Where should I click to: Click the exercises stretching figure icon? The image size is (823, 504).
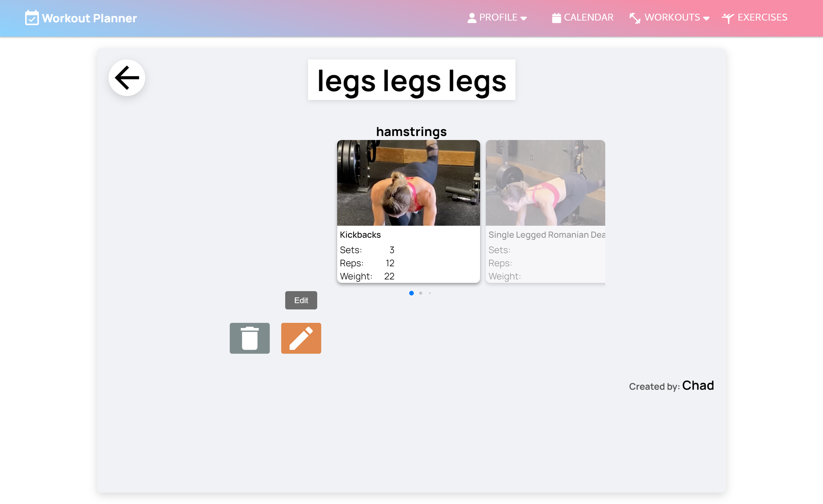pos(728,18)
